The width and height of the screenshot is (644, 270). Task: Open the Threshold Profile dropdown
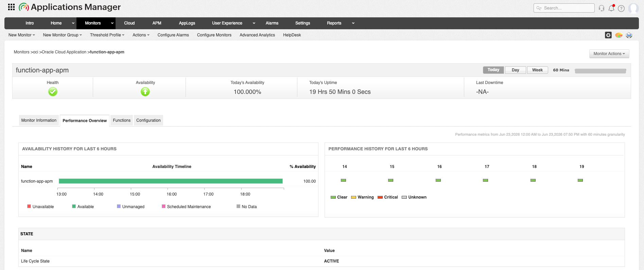click(x=107, y=35)
